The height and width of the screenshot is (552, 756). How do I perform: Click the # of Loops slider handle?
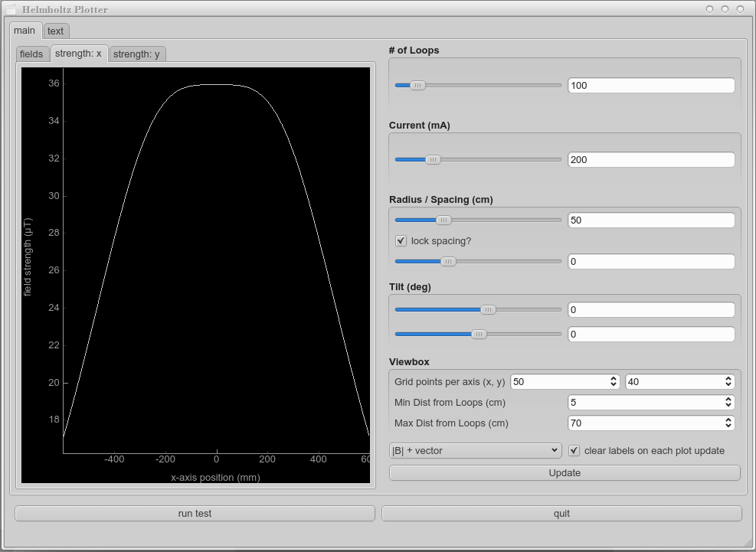pos(417,86)
